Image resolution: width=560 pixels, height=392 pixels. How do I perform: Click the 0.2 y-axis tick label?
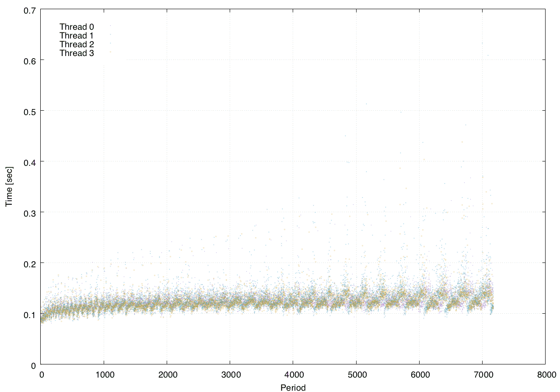(x=29, y=263)
